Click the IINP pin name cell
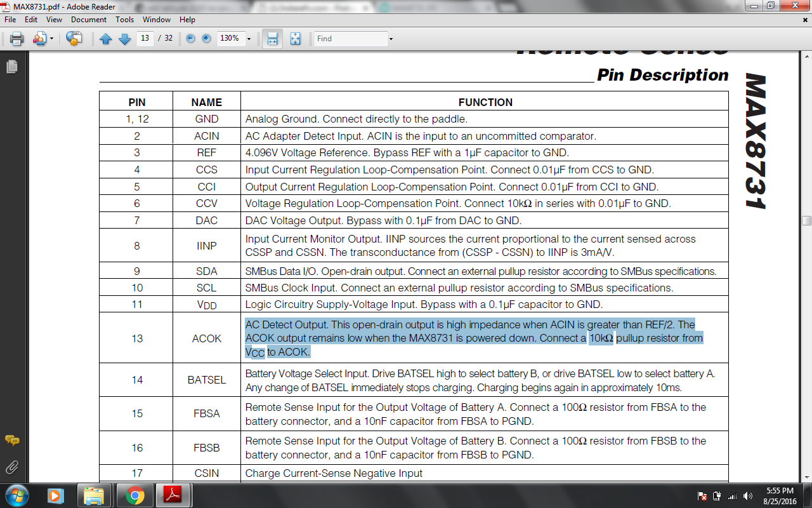The width and height of the screenshot is (812, 508). [207, 246]
